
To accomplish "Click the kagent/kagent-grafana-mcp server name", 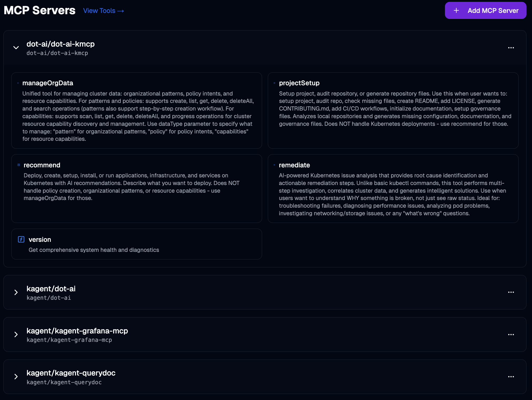I will pos(77,331).
